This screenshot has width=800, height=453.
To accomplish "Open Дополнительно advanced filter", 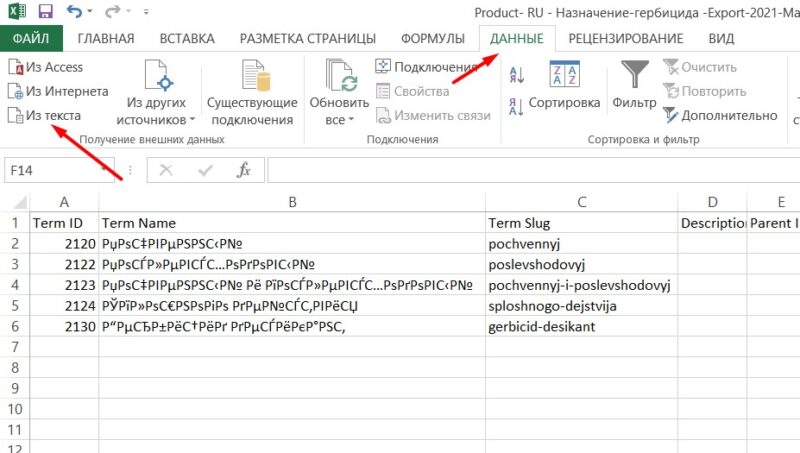I will pos(720,115).
